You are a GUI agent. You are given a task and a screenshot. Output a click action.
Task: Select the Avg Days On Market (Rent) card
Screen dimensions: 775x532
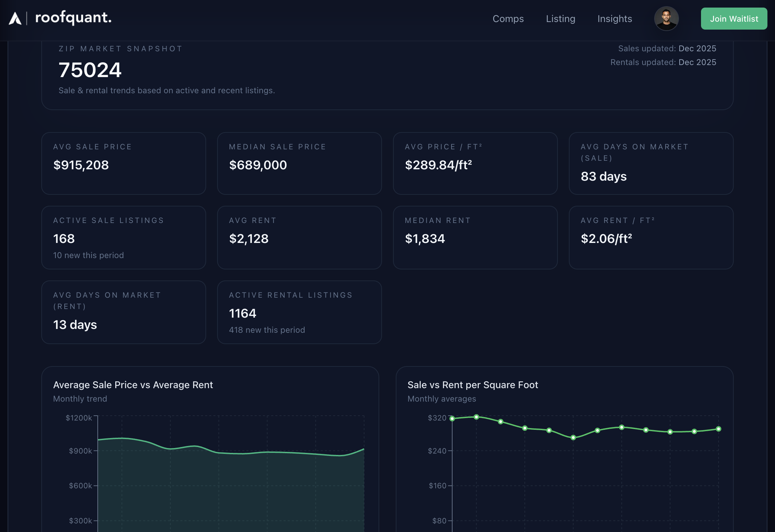pos(123,312)
